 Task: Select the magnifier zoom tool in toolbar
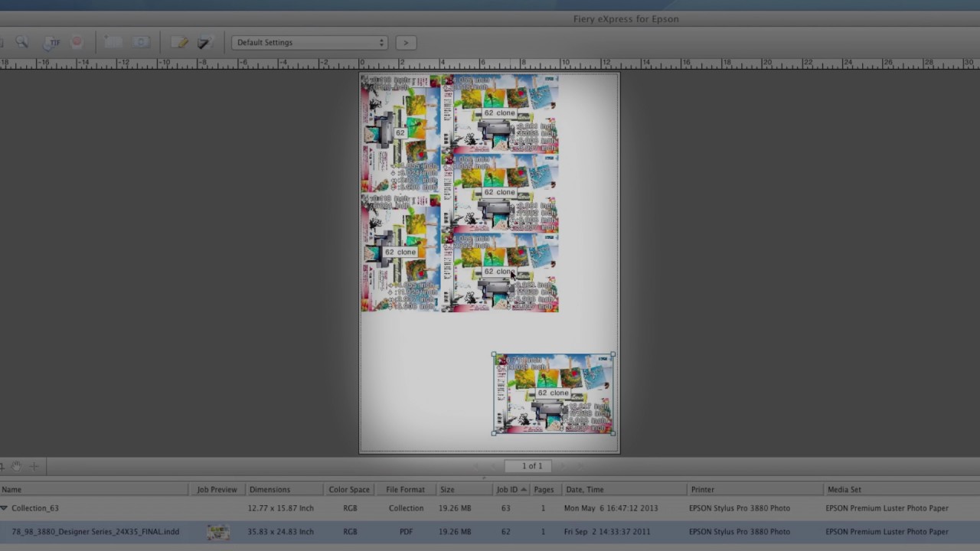(21, 43)
